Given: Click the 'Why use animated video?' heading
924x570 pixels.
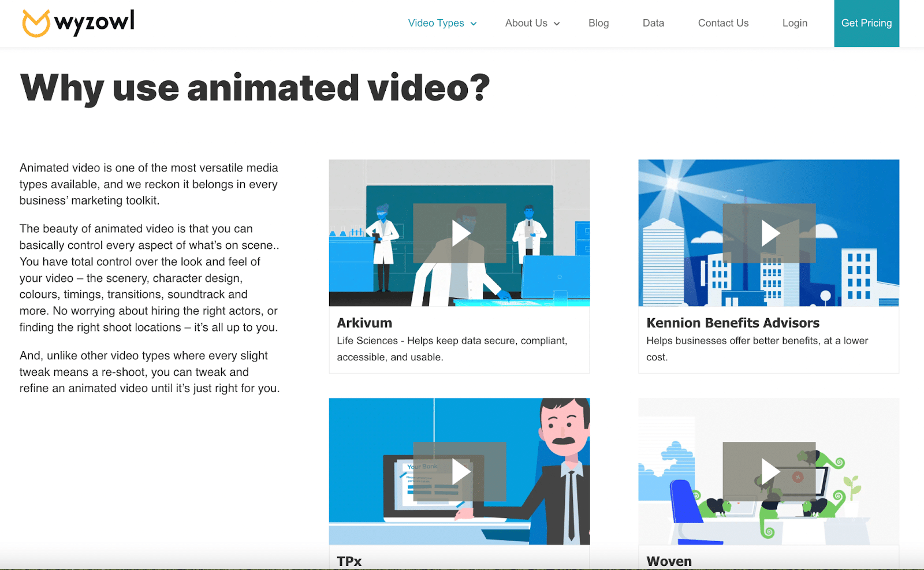Looking at the screenshot, I should click(255, 88).
